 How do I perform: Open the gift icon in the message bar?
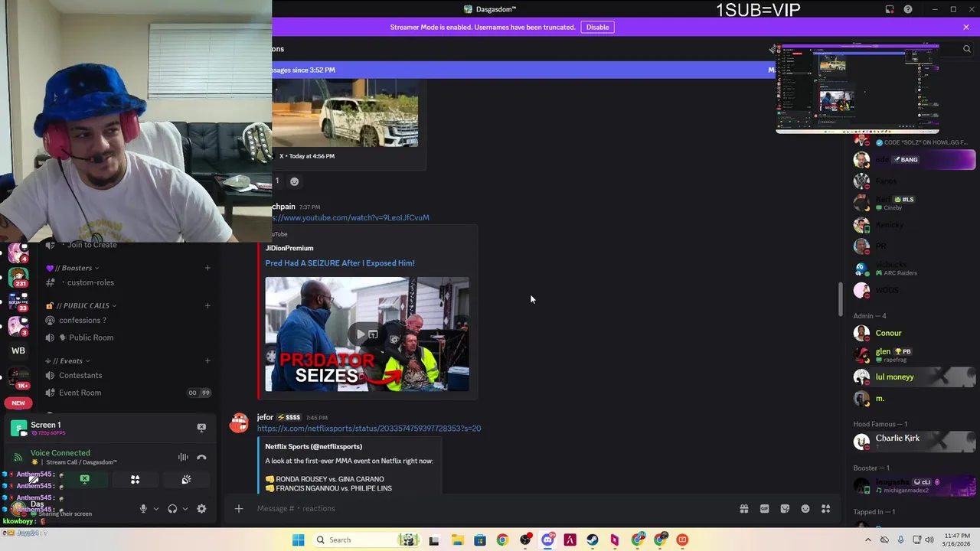[744, 509]
